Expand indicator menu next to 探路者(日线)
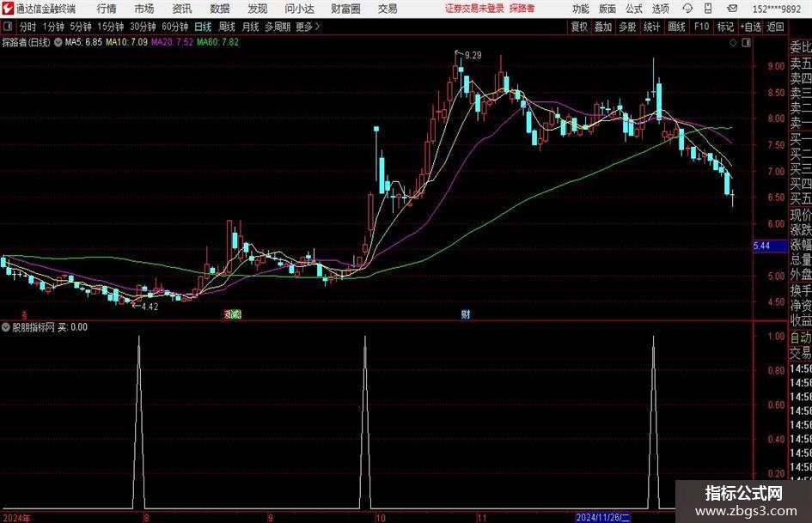The width and height of the screenshot is (812, 523). pos(58,42)
